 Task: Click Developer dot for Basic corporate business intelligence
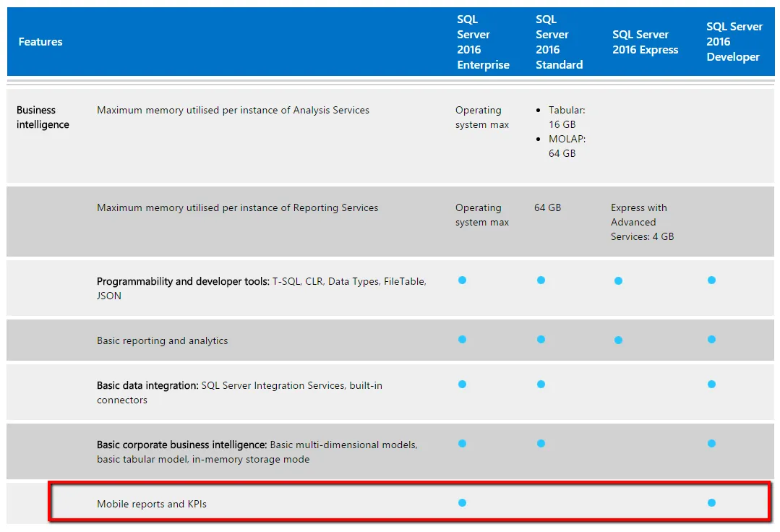[x=711, y=444]
